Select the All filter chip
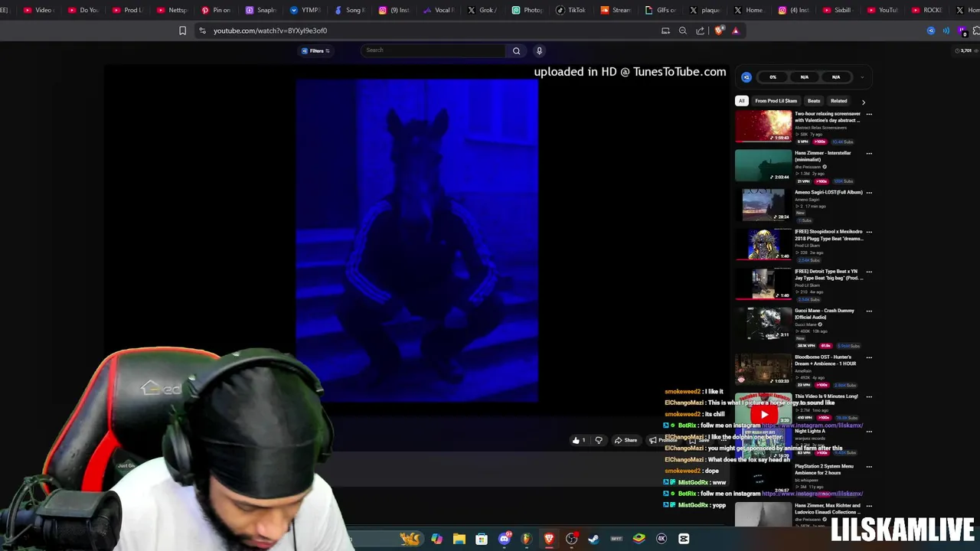 [x=741, y=101]
